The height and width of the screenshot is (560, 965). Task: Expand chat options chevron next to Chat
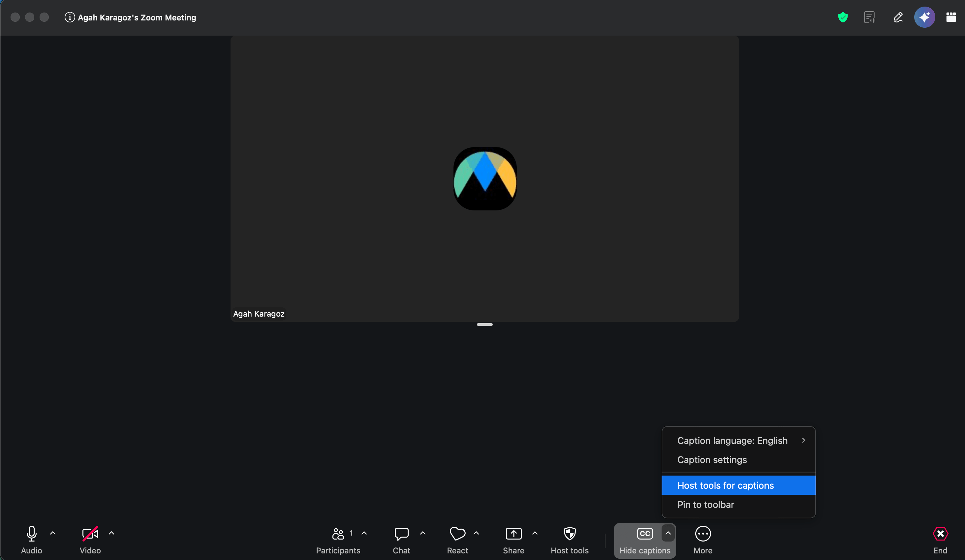click(x=423, y=533)
